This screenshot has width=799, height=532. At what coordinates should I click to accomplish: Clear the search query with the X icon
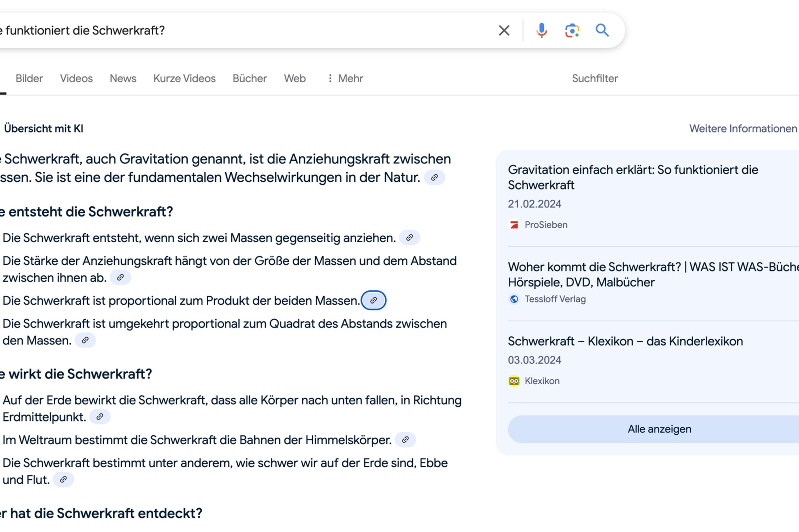[x=504, y=30]
